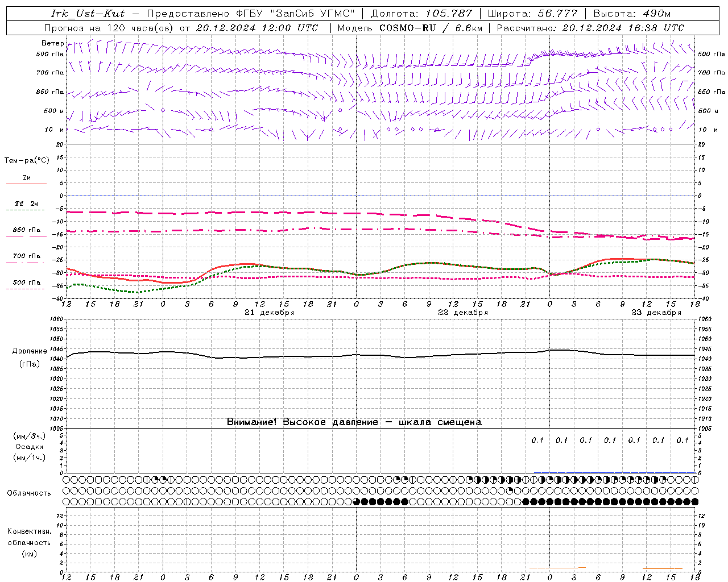Select the Облачность cloud cover label
The image size is (728, 582).
[x=29, y=493]
